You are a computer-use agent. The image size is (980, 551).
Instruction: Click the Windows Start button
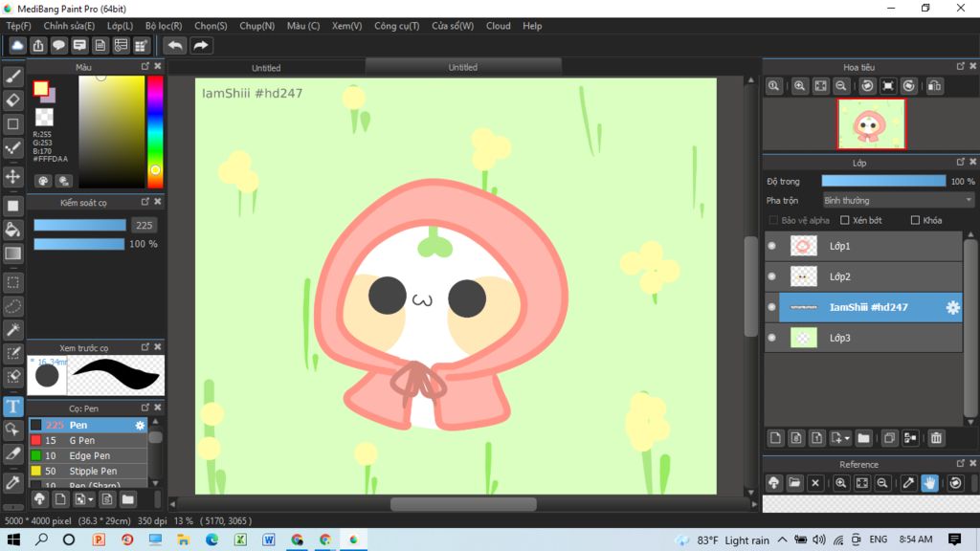(13, 540)
